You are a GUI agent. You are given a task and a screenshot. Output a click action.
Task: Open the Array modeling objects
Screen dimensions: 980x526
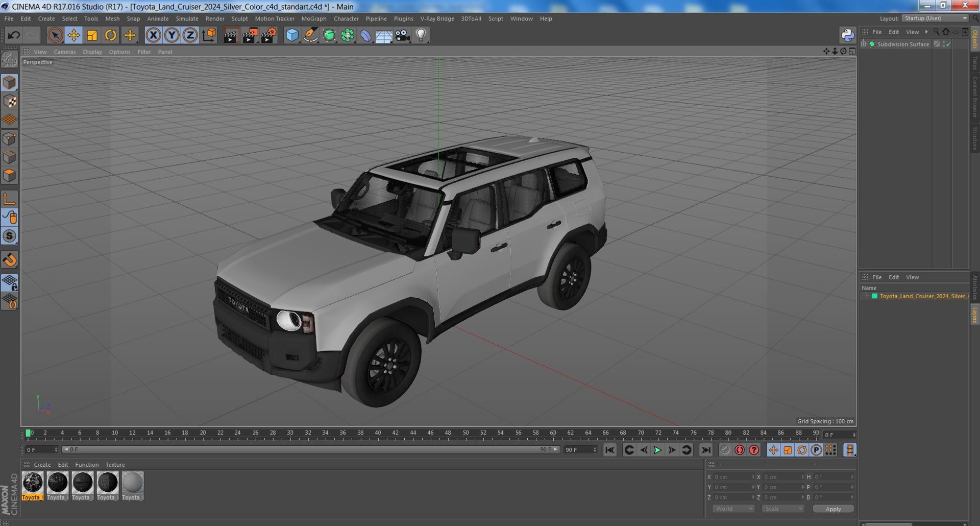[348, 35]
